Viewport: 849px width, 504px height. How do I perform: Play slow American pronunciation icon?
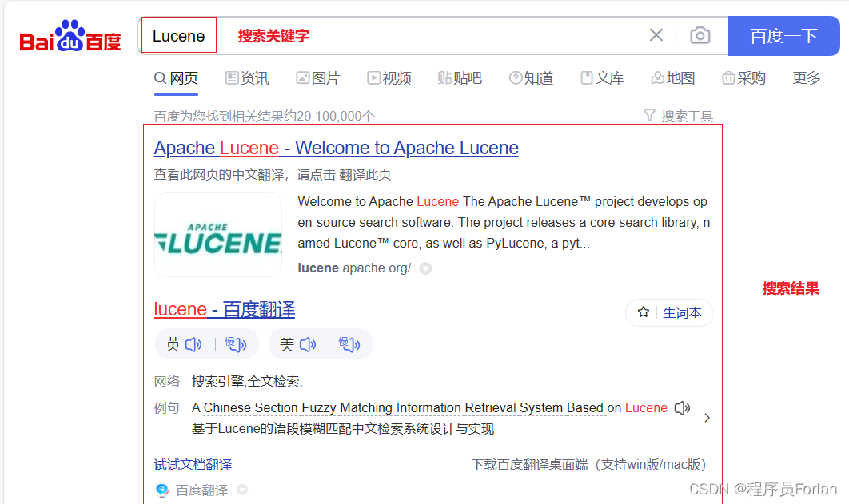point(349,344)
